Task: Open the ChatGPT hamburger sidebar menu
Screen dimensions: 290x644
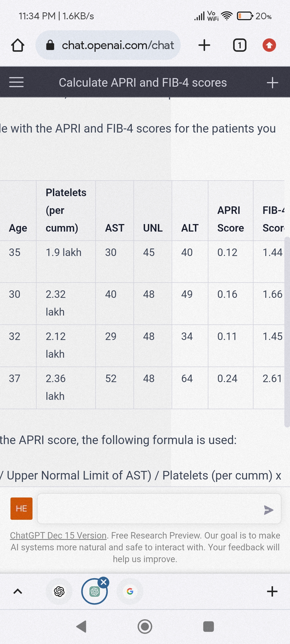Action: tap(16, 82)
